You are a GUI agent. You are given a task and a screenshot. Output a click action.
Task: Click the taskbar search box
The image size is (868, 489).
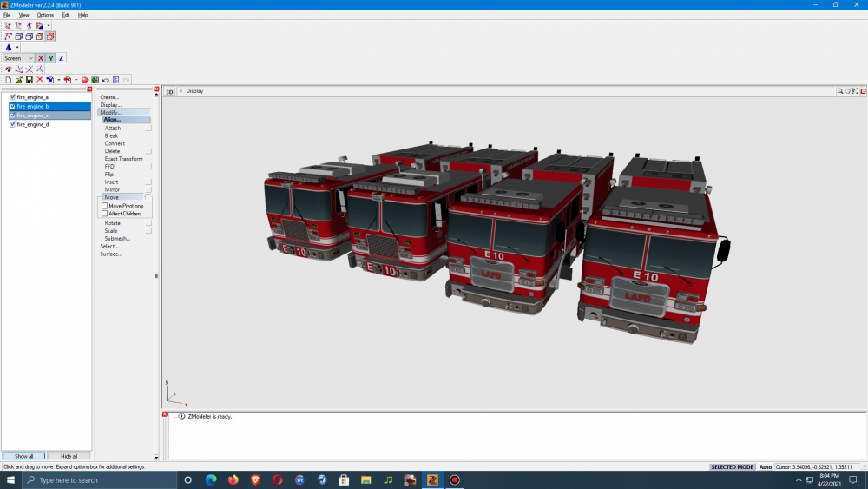(x=99, y=479)
